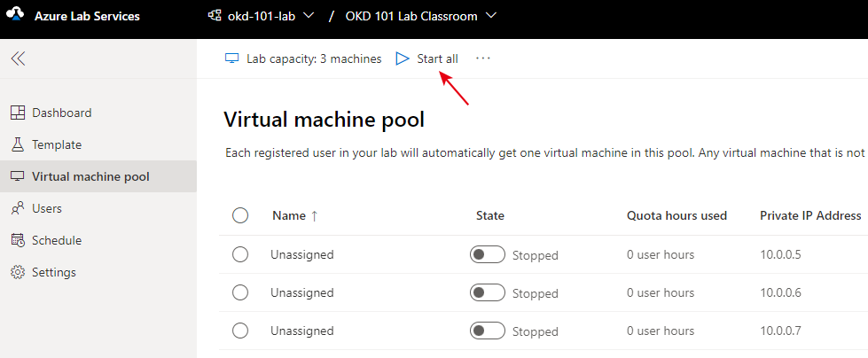The height and width of the screenshot is (358, 868).
Task: Click the Virtual machine pool monitor icon
Action: 18,177
